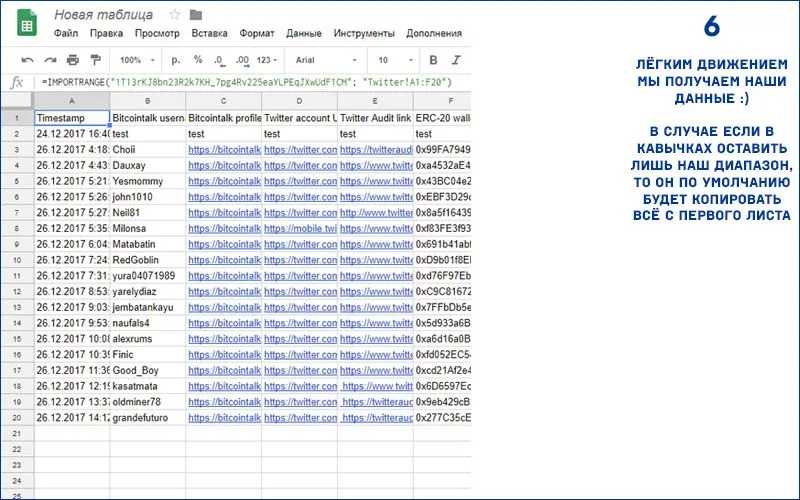Select the Good_Boy username cell
This screenshot has width=800, height=500.
point(147,370)
